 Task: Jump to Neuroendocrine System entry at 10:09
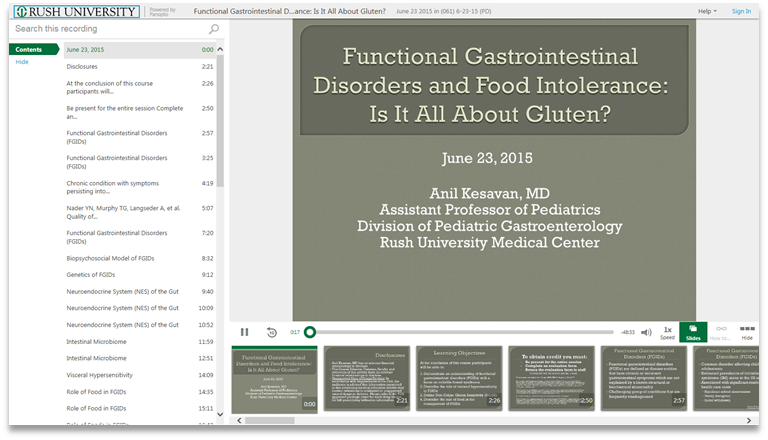click(x=140, y=308)
